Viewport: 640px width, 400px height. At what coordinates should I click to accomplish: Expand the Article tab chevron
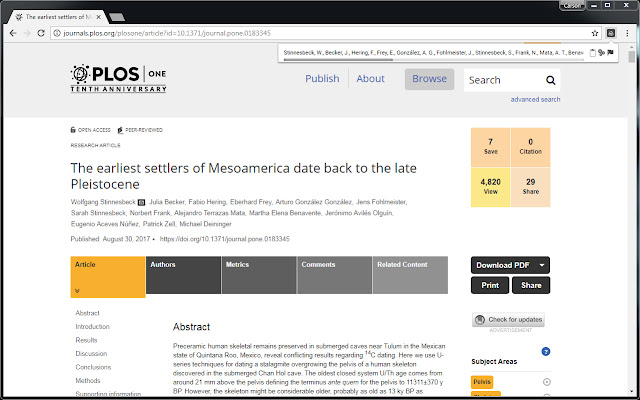click(76, 290)
